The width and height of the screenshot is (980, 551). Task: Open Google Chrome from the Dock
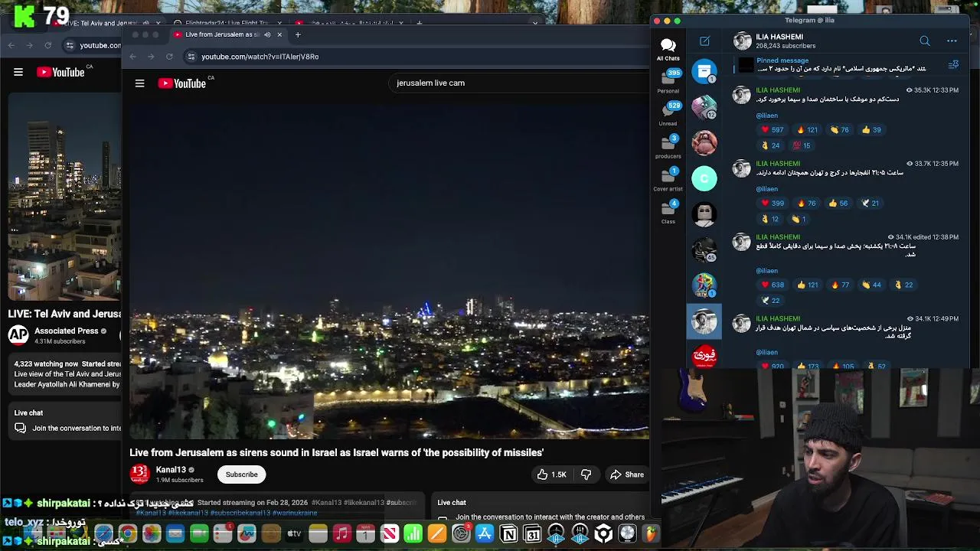tap(128, 533)
